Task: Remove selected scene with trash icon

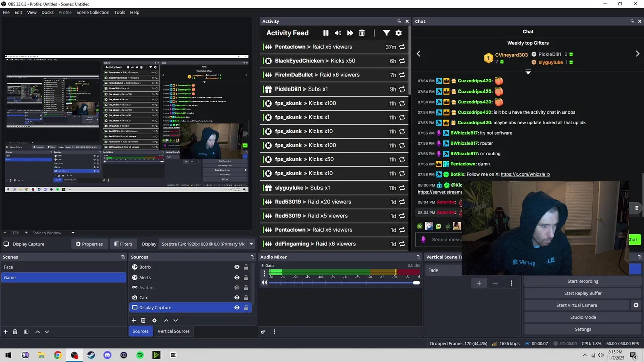Action: click(x=15, y=332)
